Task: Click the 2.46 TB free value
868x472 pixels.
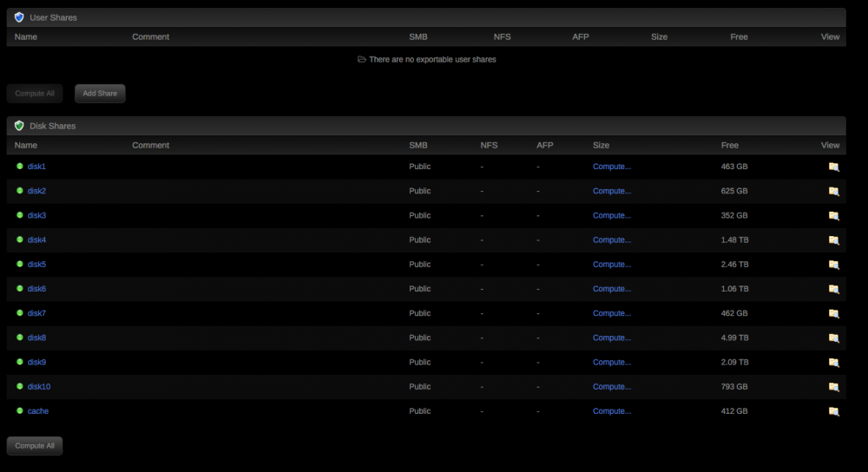Action: tap(734, 264)
